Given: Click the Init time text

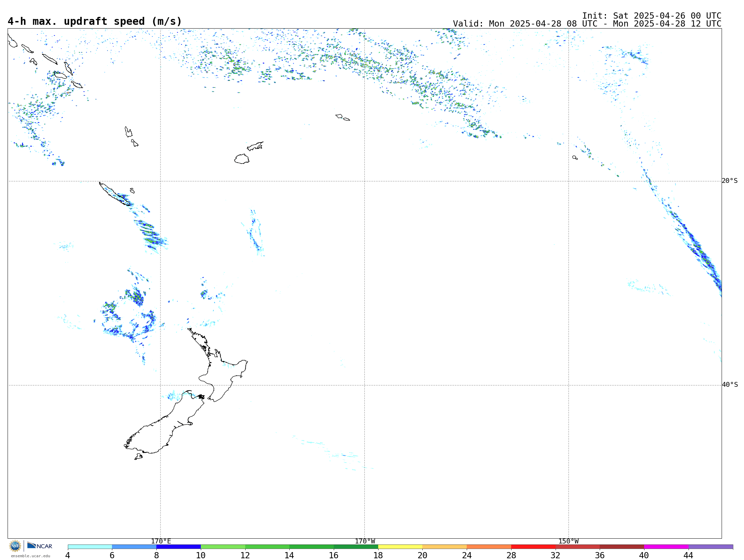Looking at the screenshot, I should pyautogui.click(x=651, y=16).
